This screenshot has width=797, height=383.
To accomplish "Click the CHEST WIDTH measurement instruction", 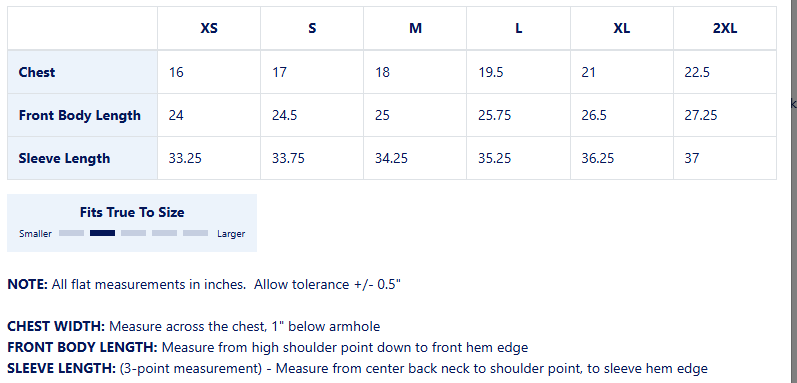I will click(x=194, y=326).
